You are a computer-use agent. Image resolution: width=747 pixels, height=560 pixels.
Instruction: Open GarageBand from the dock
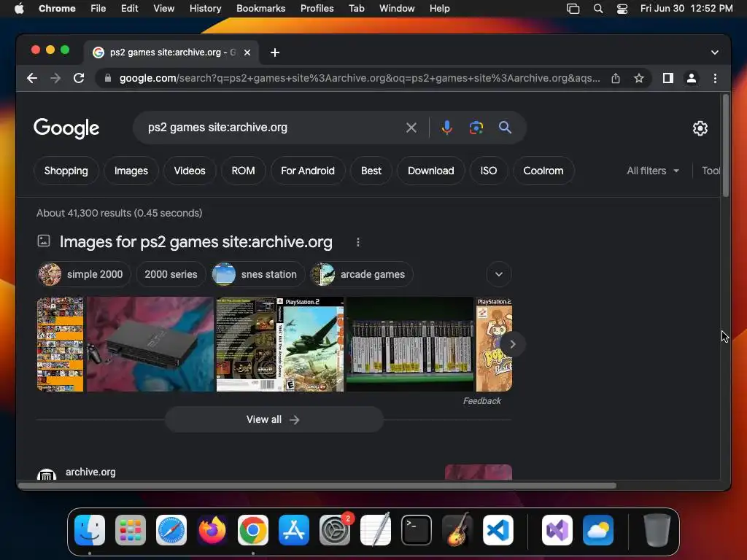pyautogui.click(x=457, y=530)
